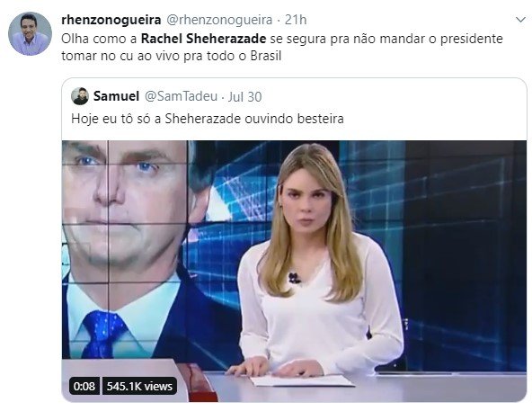The image size is (532, 411).
Task: Click the paper on the anchor desk
Action: click(x=302, y=380)
